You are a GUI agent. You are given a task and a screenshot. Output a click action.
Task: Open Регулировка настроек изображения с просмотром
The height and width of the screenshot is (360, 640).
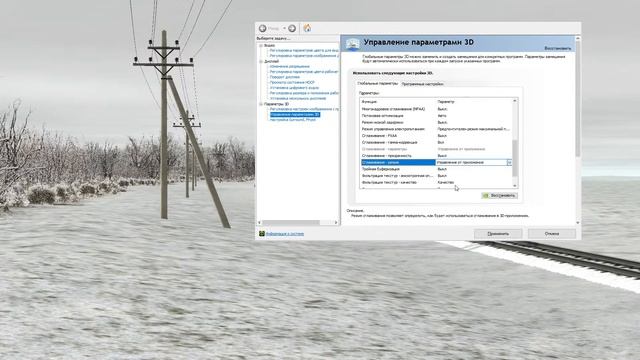click(304, 109)
